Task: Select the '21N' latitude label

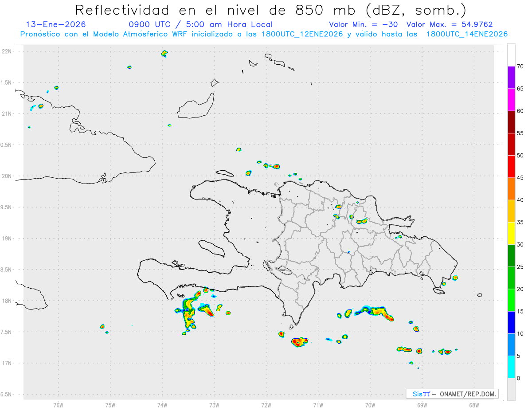Action: tap(7, 114)
